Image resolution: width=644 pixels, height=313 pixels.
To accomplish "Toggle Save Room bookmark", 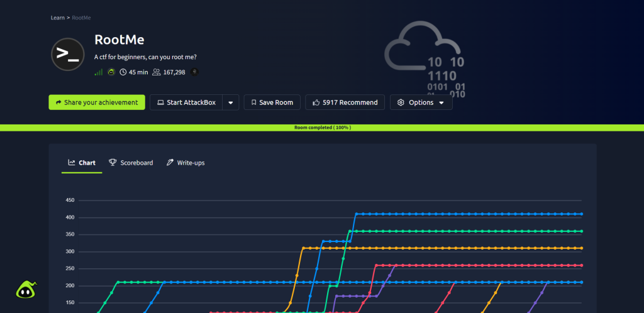I will point(272,102).
